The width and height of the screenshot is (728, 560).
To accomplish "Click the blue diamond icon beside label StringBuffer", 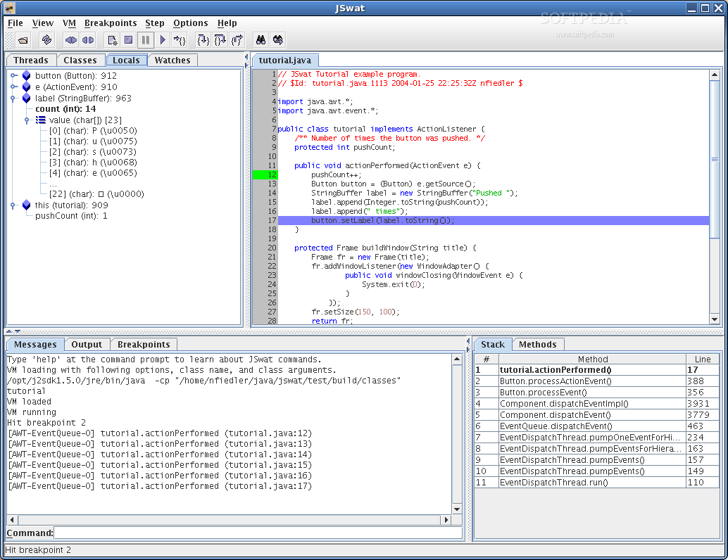I will pyautogui.click(x=27, y=98).
